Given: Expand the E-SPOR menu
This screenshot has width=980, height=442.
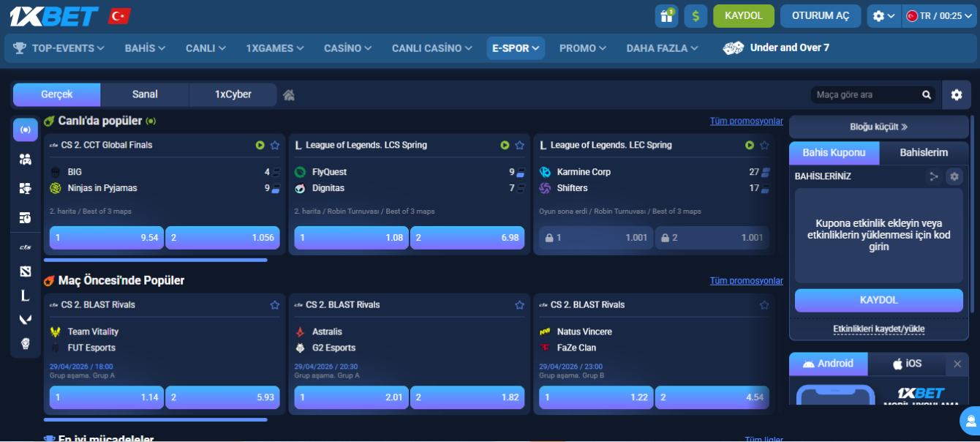Looking at the screenshot, I should pyautogui.click(x=516, y=48).
